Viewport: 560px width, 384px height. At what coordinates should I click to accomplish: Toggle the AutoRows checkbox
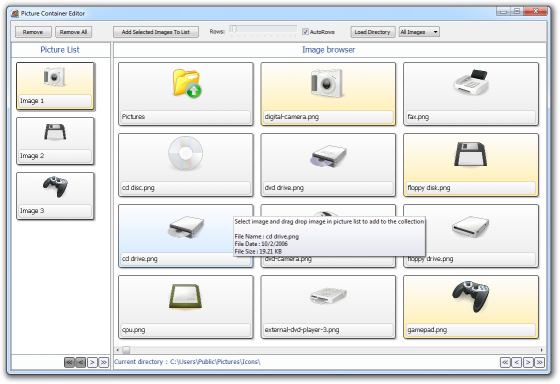point(305,32)
